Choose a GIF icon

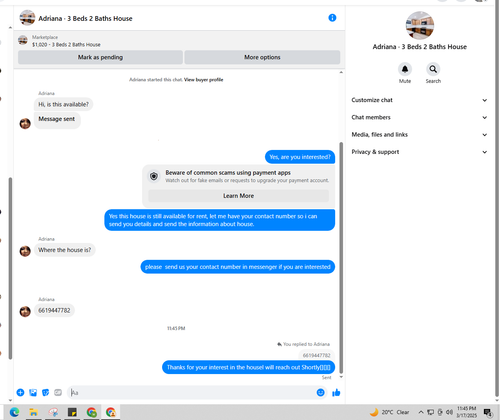[58, 392]
